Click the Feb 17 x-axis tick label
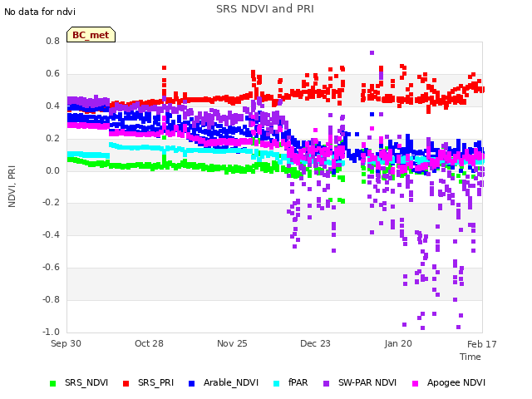The width and height of the screenshot is (532, 399). coord(482,344)
